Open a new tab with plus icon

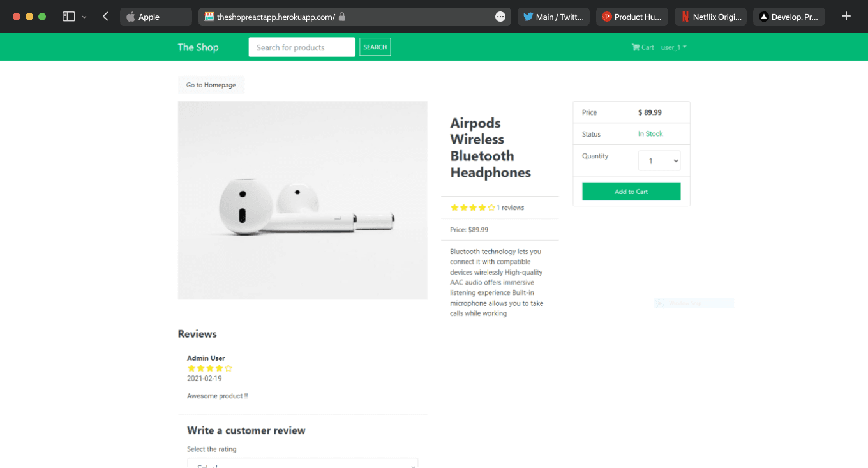point(846,17)
